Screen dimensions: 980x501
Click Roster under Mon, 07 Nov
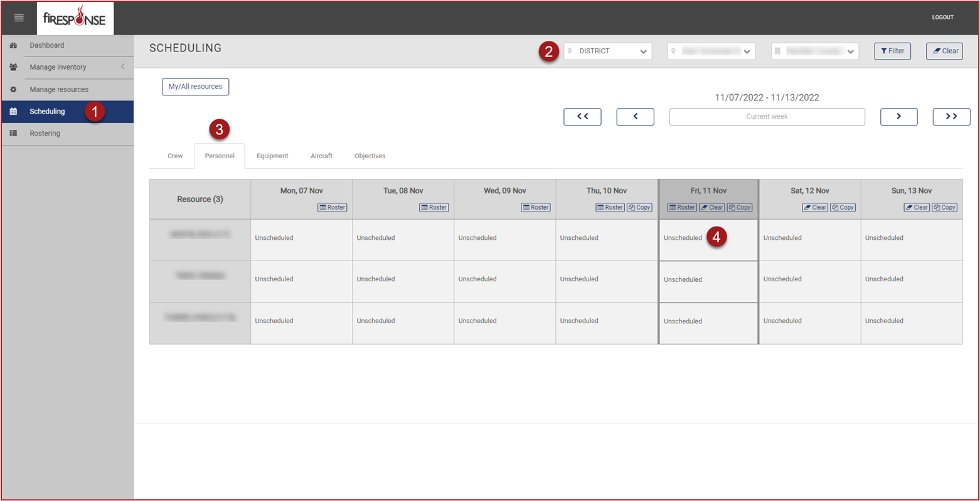point(333,208)
